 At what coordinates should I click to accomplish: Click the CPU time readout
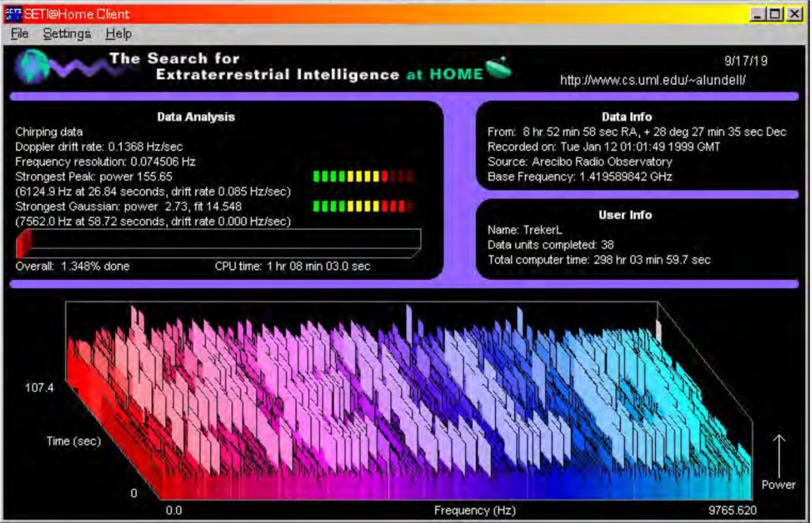293,266
